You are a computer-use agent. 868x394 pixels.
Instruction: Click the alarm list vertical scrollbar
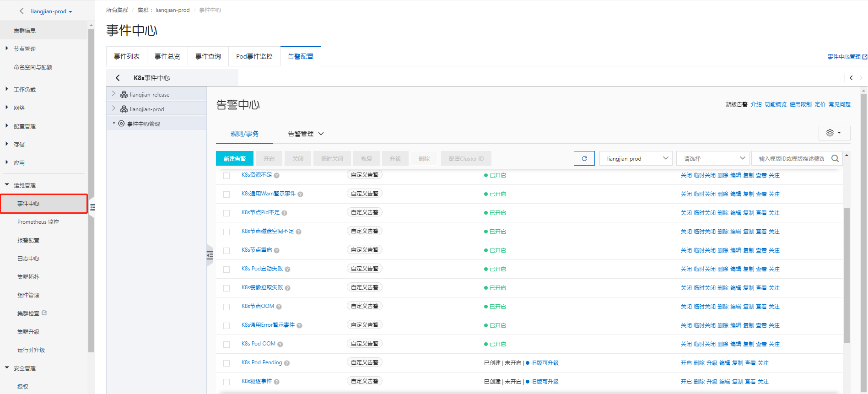click(846, 275)
